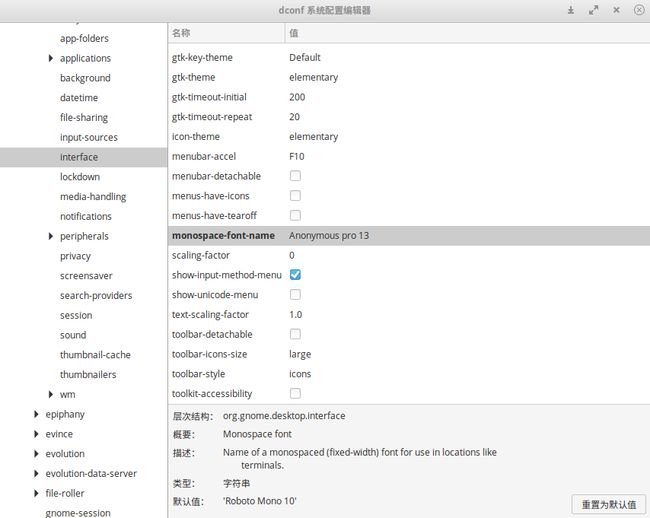Edit the Anonymous pro 13 font value

pos(329,235)
